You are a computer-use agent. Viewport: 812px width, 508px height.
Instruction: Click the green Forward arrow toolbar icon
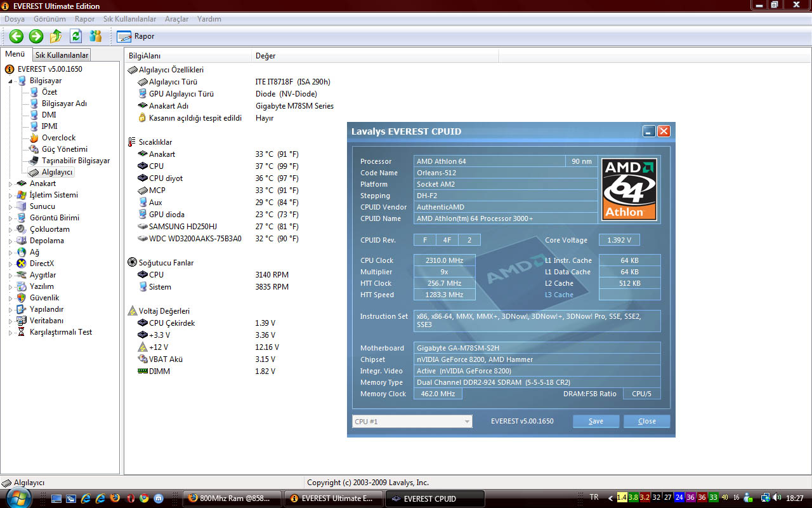[x=36, y=36]
